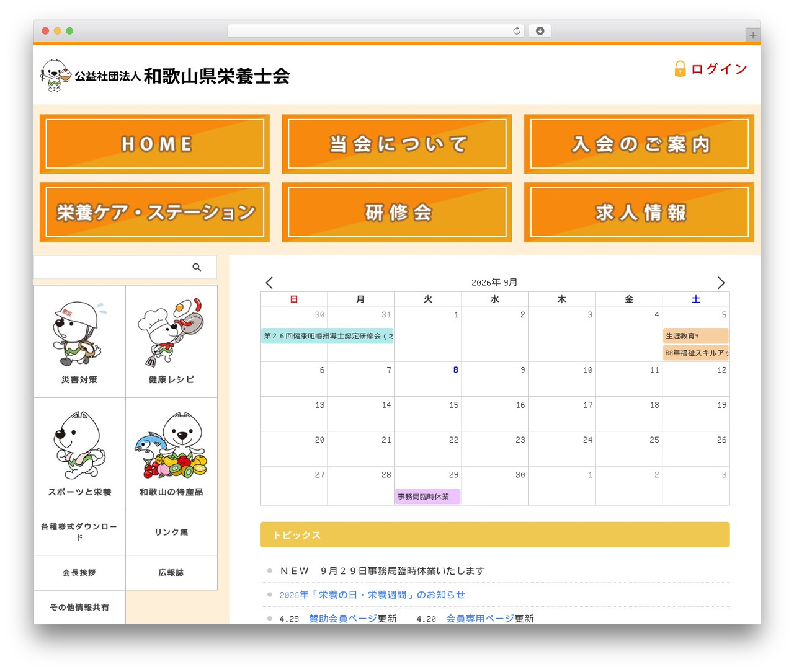This screenshot has height=672, width=794.
Task: Open the HOME navigation button
Action: [x=154, y=144]
